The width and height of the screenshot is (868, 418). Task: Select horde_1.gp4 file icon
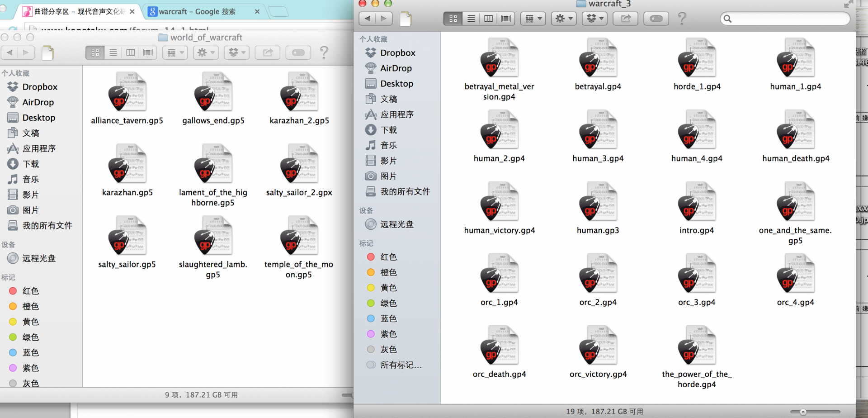pos(697,58)
